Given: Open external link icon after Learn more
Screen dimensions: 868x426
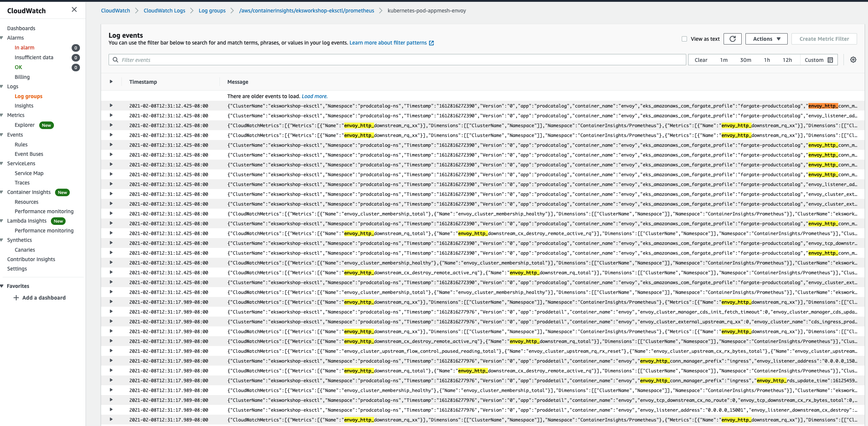Looking at the screenshot, I should 432,43.
